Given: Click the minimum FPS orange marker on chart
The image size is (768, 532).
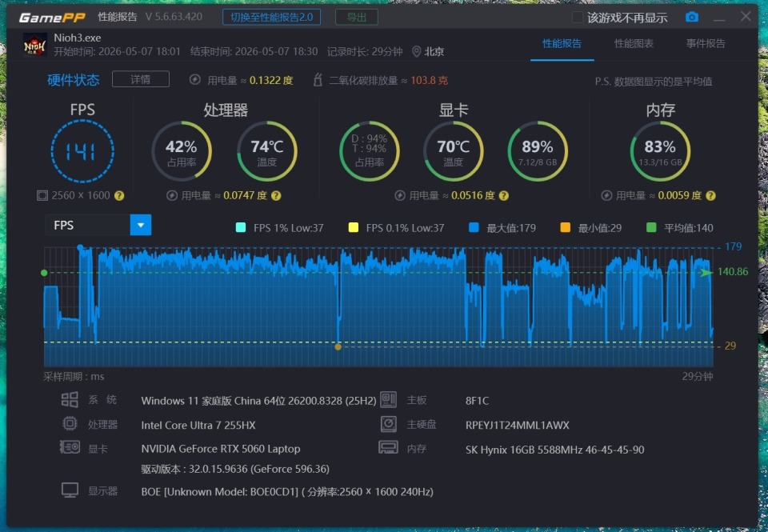Looking at the screenshot, I should point(338,347).
